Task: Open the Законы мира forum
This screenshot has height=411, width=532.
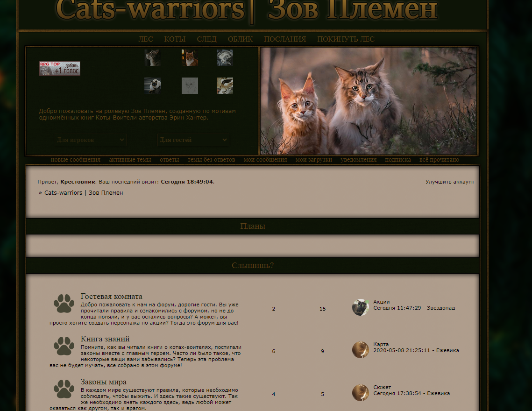Action: click(104, 382)
